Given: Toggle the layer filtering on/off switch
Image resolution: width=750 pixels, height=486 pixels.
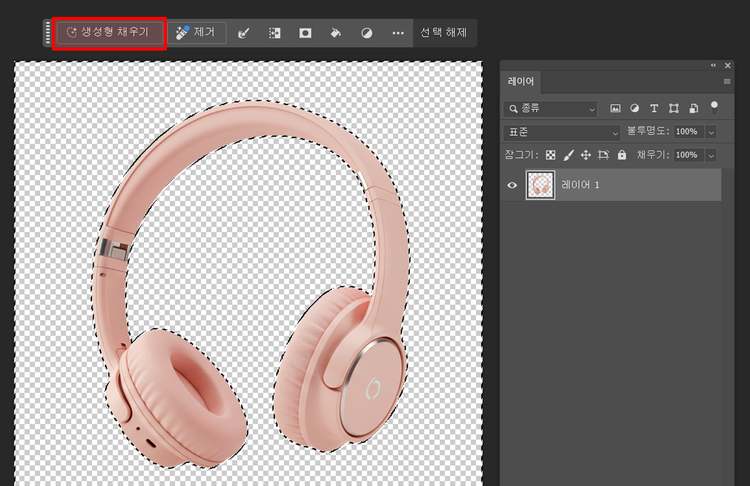Looking at the screenshot, I should 714,105.
